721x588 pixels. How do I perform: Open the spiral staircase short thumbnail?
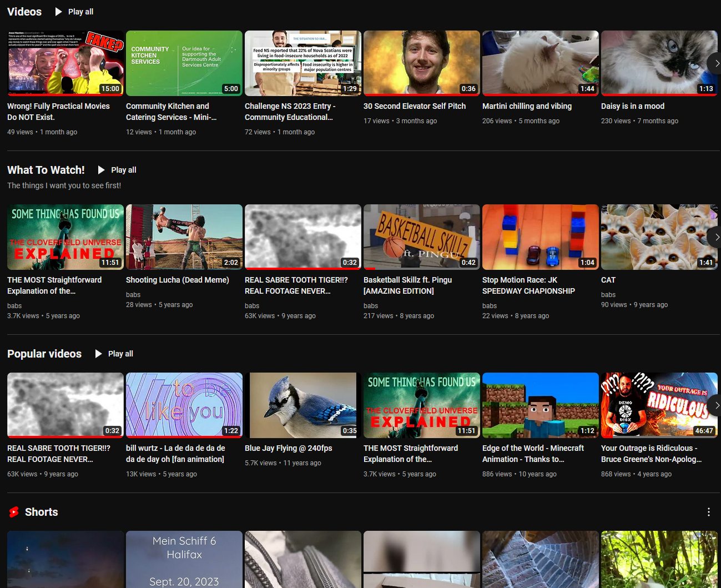[541, 559]
